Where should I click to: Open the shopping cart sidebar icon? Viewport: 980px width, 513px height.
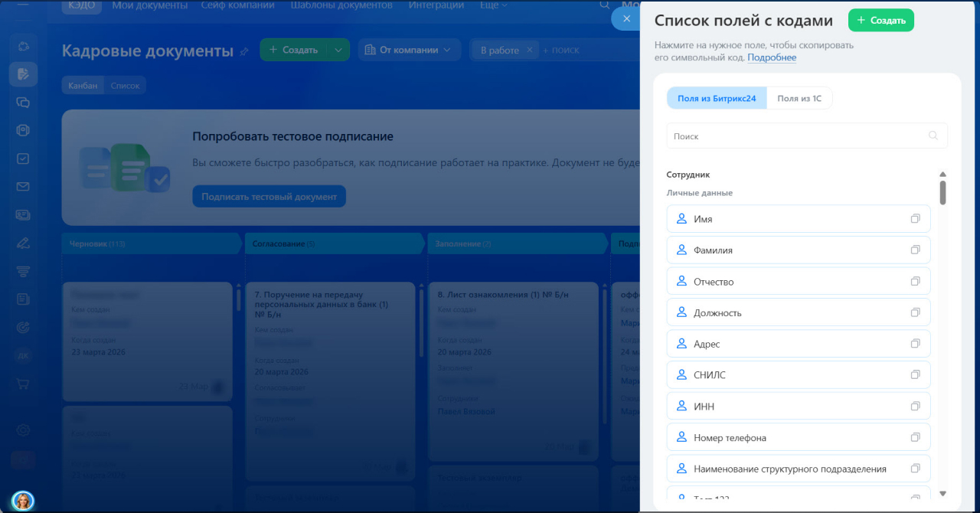click(x=23, y=384)
